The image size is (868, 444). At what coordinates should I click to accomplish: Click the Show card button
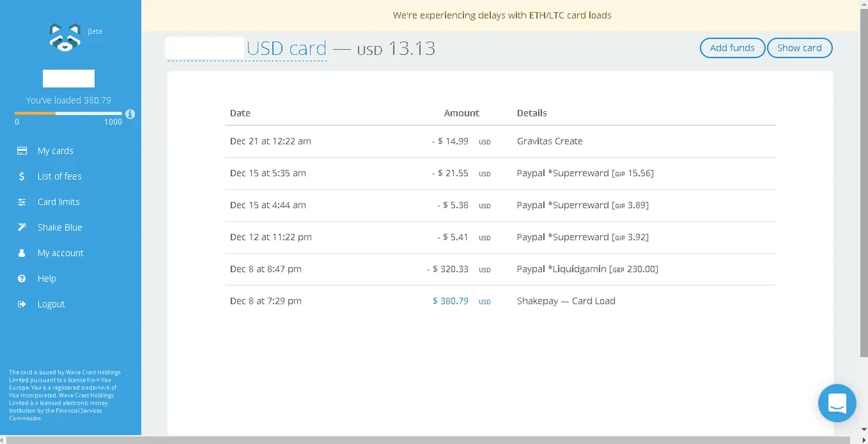click(x=800, y=48)
